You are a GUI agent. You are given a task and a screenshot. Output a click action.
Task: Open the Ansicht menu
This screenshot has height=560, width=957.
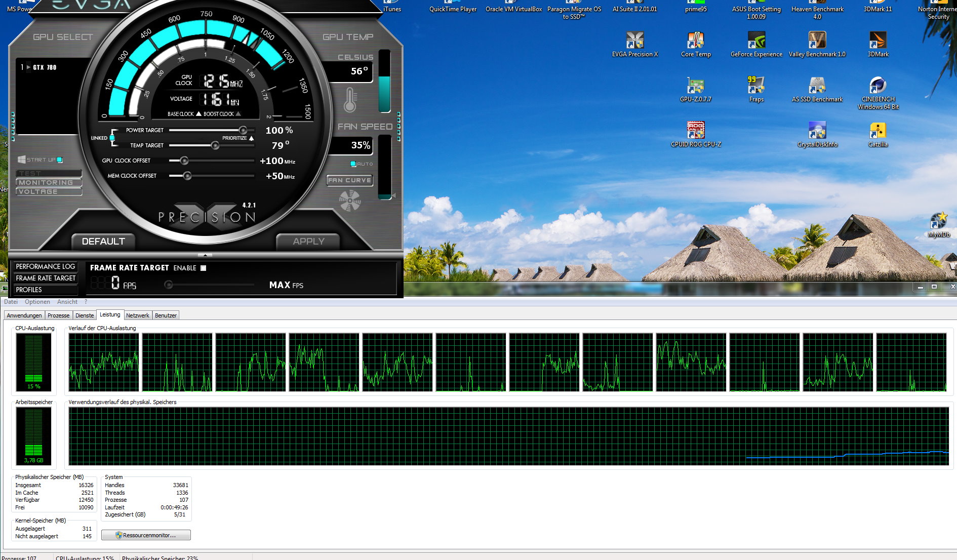(x=67, y=302)
